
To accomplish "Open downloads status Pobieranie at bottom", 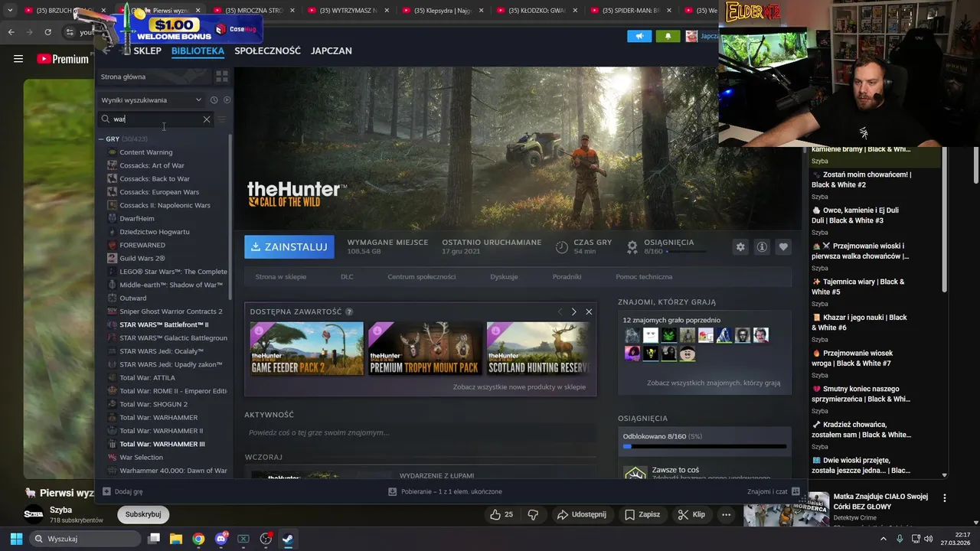I will (x=445, y=492).
